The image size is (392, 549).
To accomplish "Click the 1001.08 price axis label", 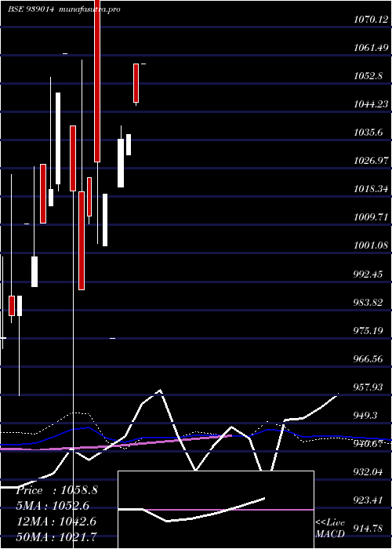I will point(371,245).
